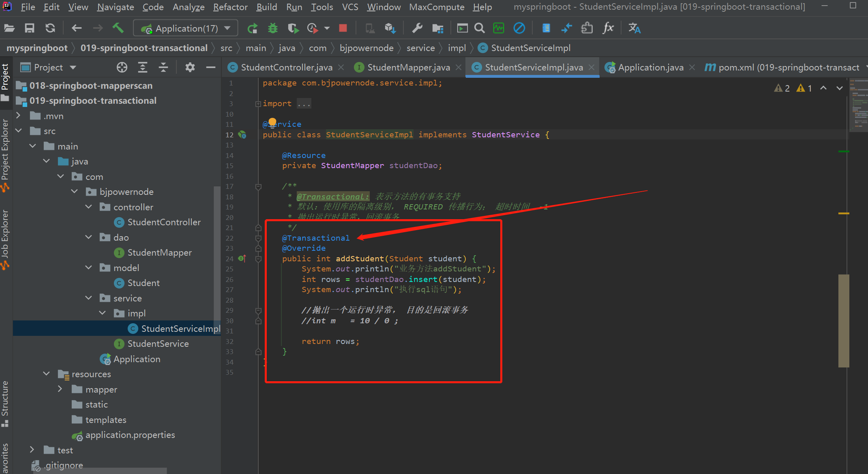Viewport: 868px width, 474px height.
Task: Open StudentController class in project tree
Action: point(164,222)
